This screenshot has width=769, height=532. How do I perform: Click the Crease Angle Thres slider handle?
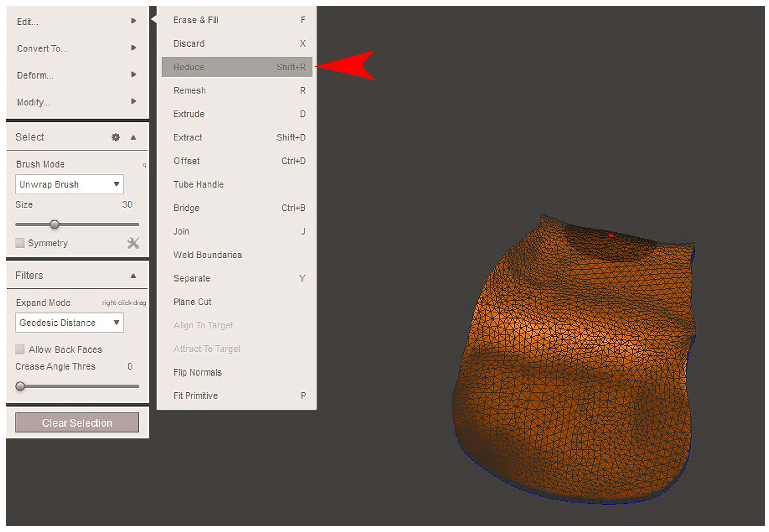pyautogui.click(x=20, y=386)
